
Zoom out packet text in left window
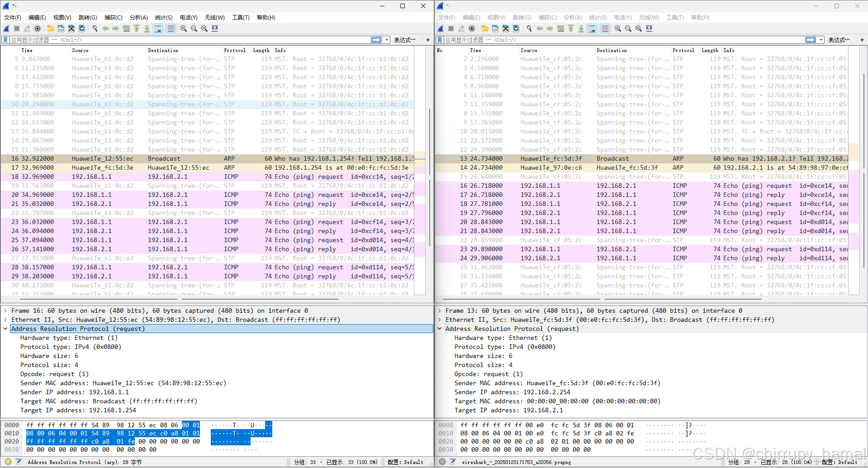tap(194, 29)
